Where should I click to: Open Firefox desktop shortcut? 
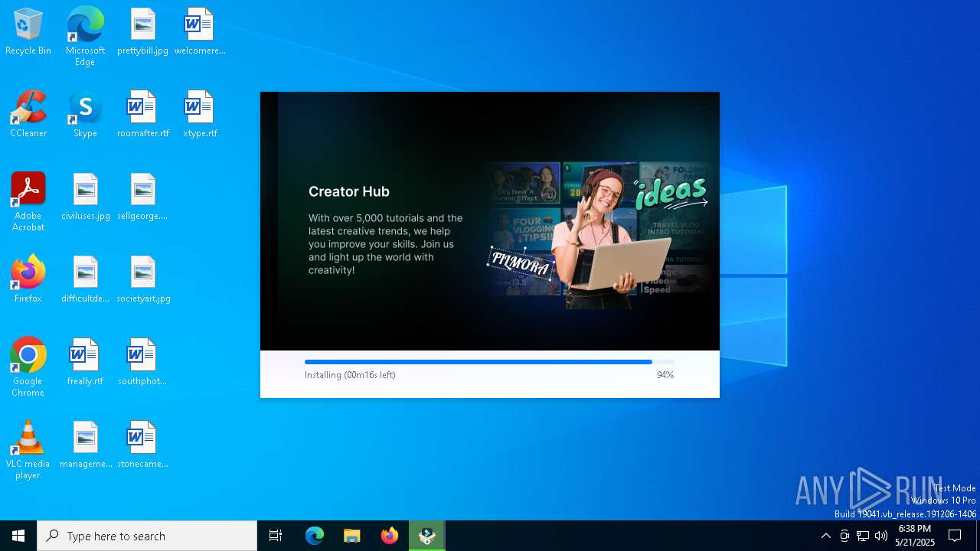(x=28, y=280)
